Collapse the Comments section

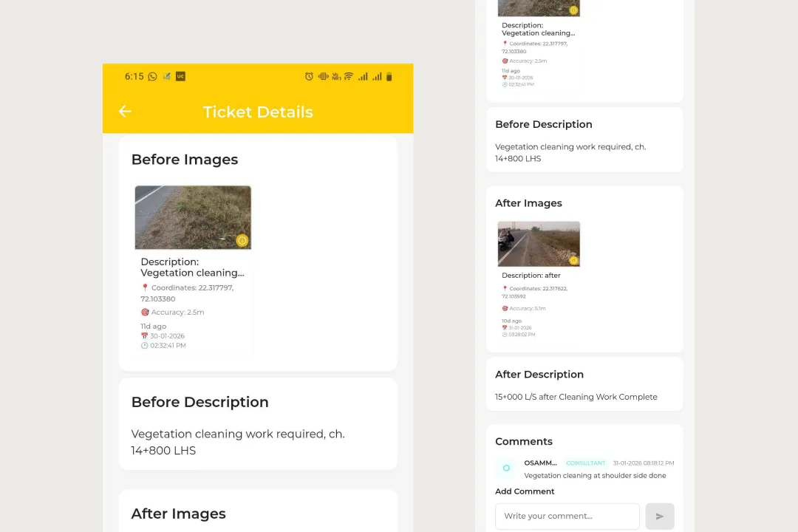point(524,441)
